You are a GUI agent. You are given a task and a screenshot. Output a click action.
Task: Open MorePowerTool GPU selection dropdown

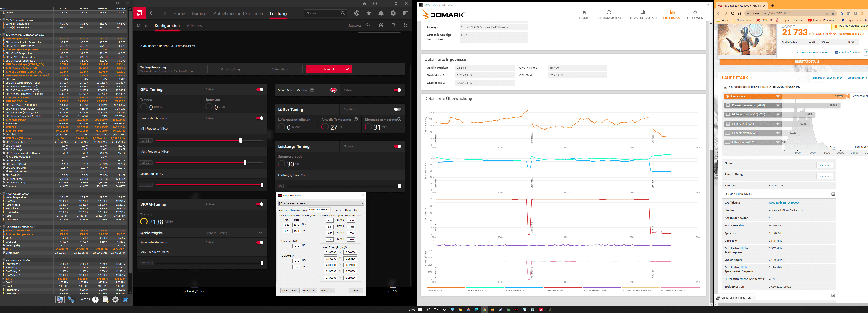coord(321,203)
